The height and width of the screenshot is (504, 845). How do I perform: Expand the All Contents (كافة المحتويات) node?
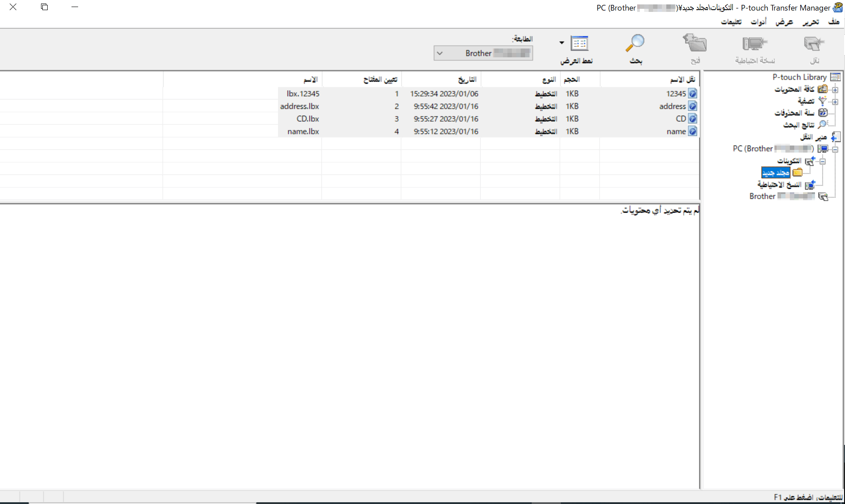835,90
